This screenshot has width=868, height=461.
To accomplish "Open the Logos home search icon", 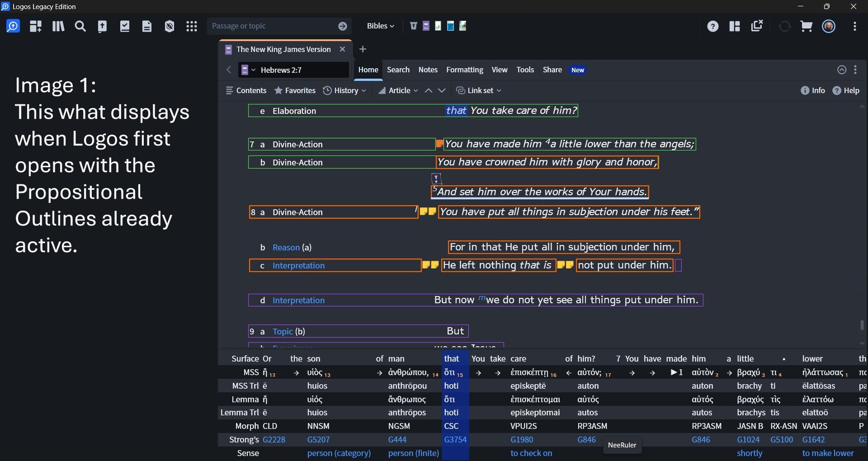I will [x=13, y=26].
